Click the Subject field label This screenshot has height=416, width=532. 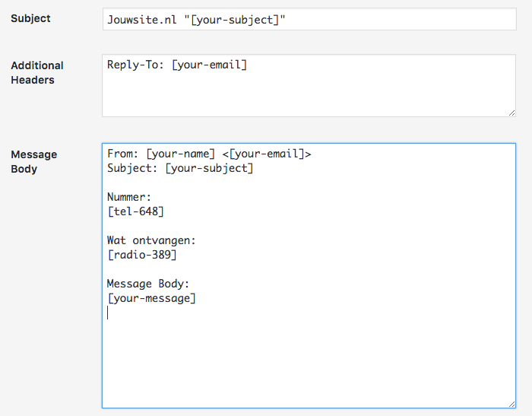30,18
